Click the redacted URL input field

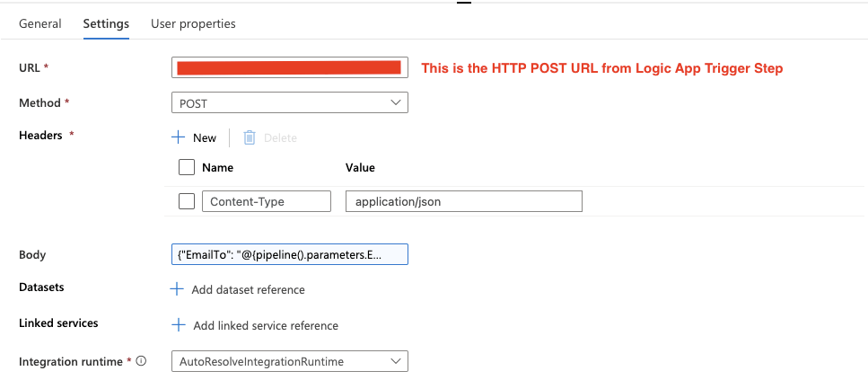(x=289, y=67)
